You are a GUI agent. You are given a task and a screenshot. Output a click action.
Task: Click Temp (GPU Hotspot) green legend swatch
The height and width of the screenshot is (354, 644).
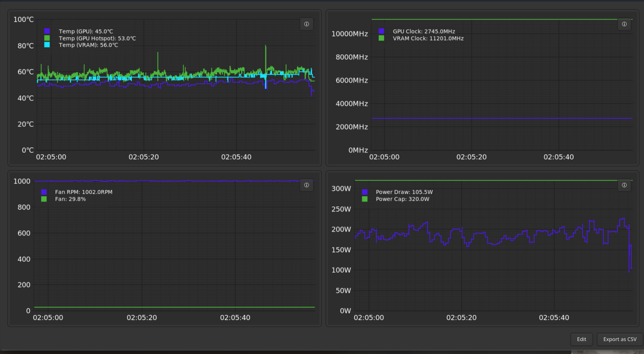click(x=47, y=38)
